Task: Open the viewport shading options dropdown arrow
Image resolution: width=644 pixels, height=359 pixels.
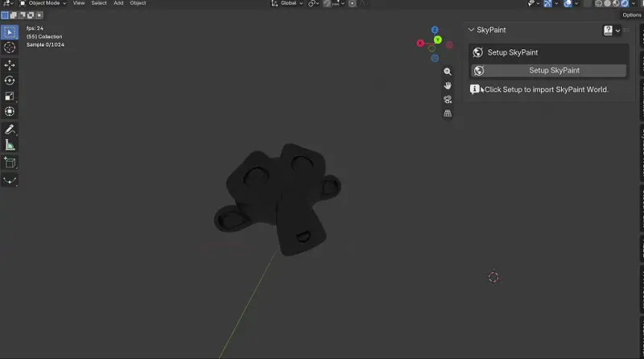Action: (634, 3)
